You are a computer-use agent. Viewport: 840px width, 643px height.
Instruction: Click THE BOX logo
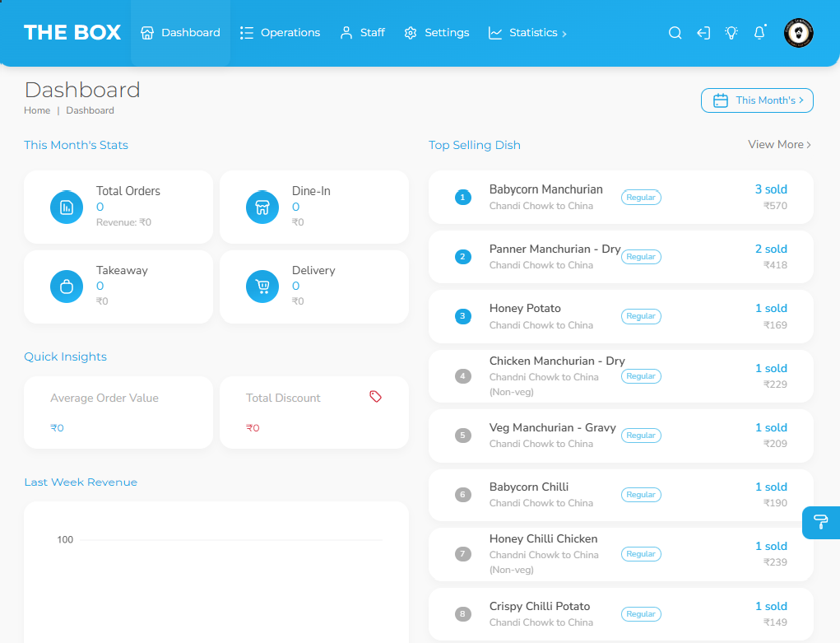pyautogui.click(x=72, y=33)
